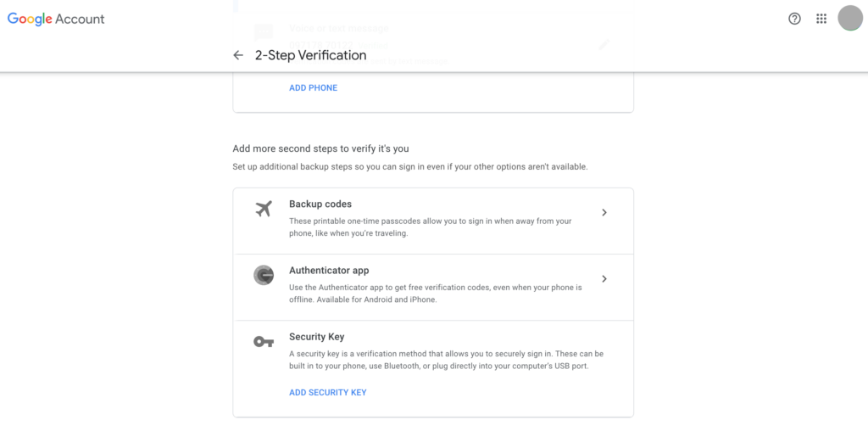This screenshot has width=868, height=431.
Task: Click the 'Add more second steps' heading
Action: coord(325,148)
